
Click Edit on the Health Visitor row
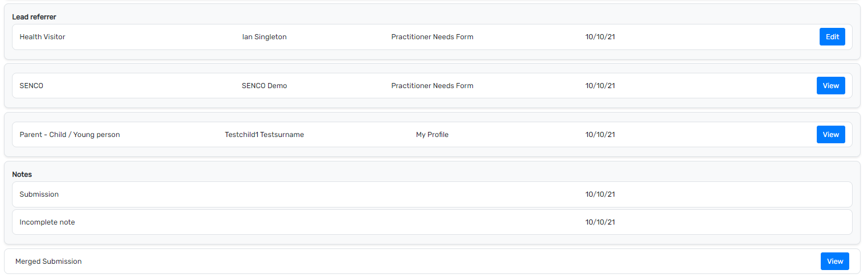832,37
